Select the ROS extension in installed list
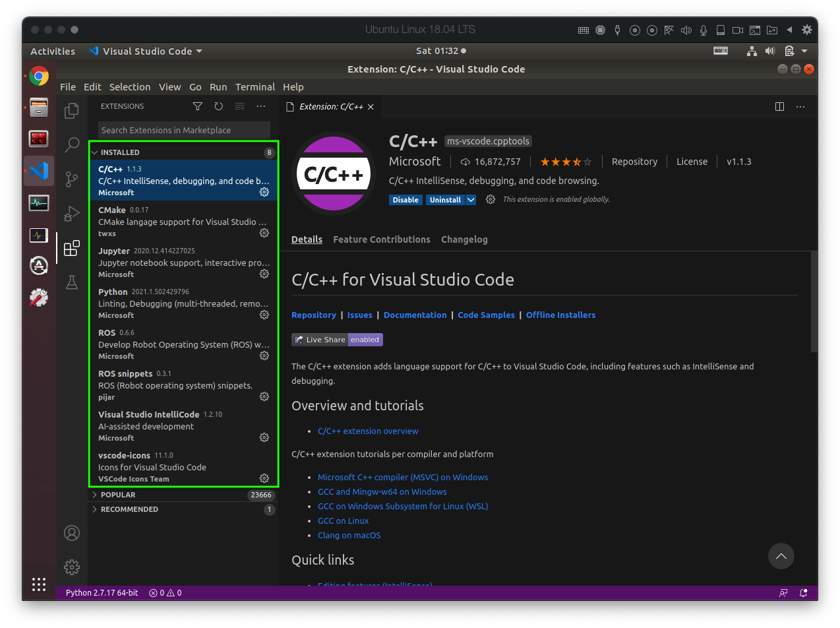This screenshot has height=628, width=840. (x=183, y=344)
